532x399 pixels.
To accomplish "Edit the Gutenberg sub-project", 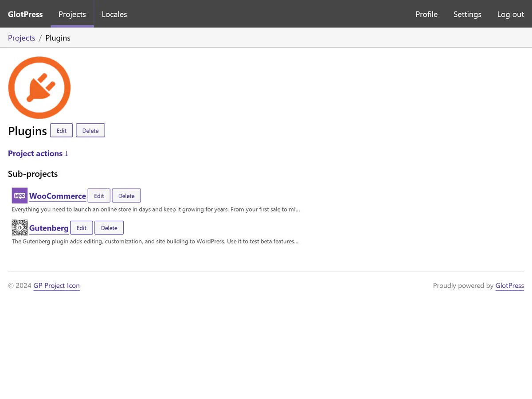I will coord(82,228).
